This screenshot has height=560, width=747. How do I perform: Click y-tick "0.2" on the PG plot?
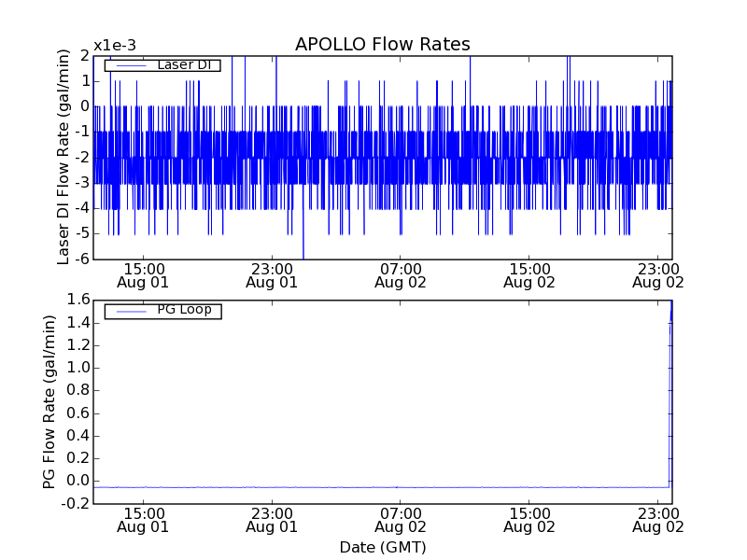tap(78, 458)
